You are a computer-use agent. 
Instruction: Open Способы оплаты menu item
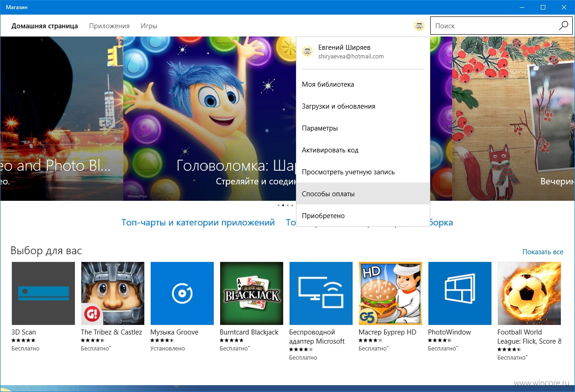tap(363, 194)
